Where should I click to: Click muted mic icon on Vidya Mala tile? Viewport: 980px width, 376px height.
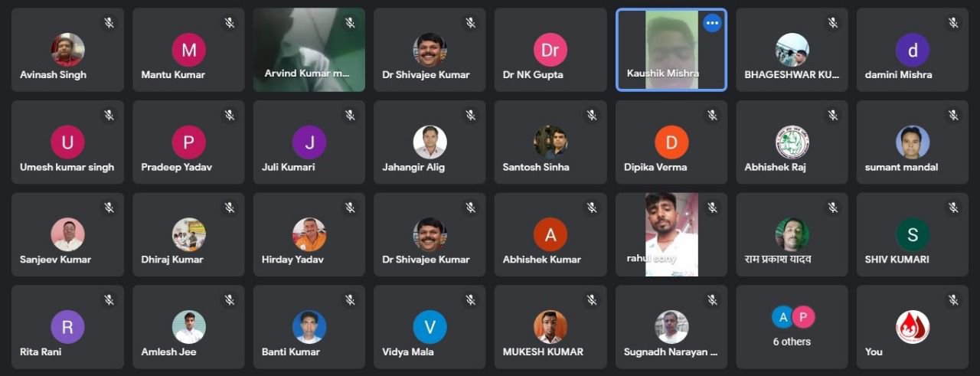click(x=471, y=300)
